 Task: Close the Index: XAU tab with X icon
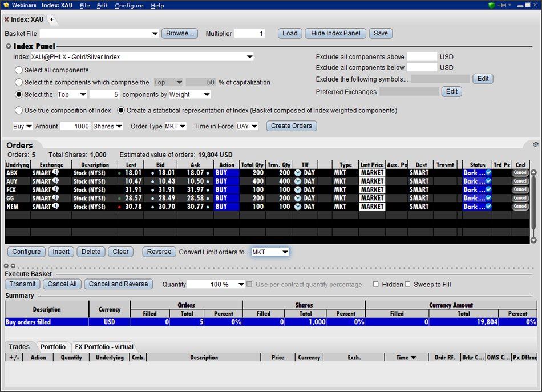coord(6,19)
